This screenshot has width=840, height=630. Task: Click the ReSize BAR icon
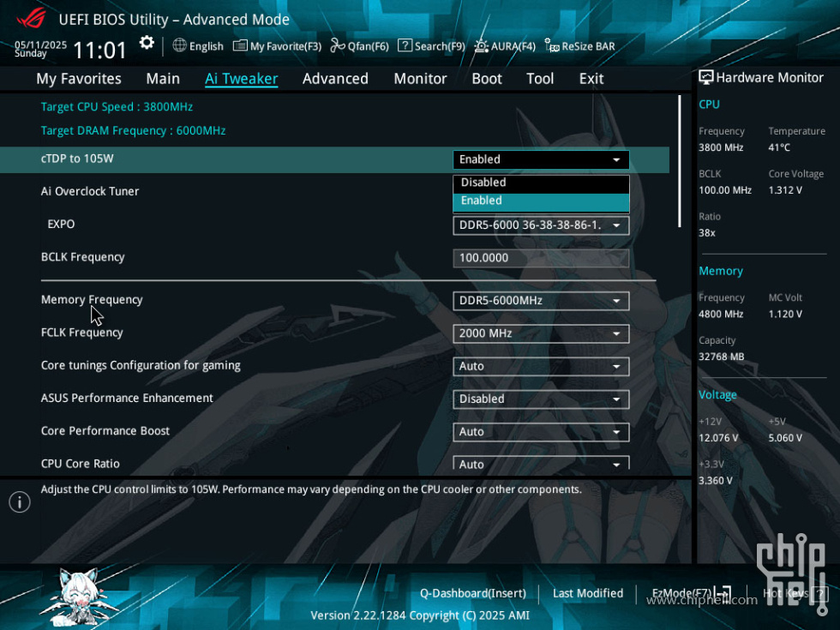(552, 45)
